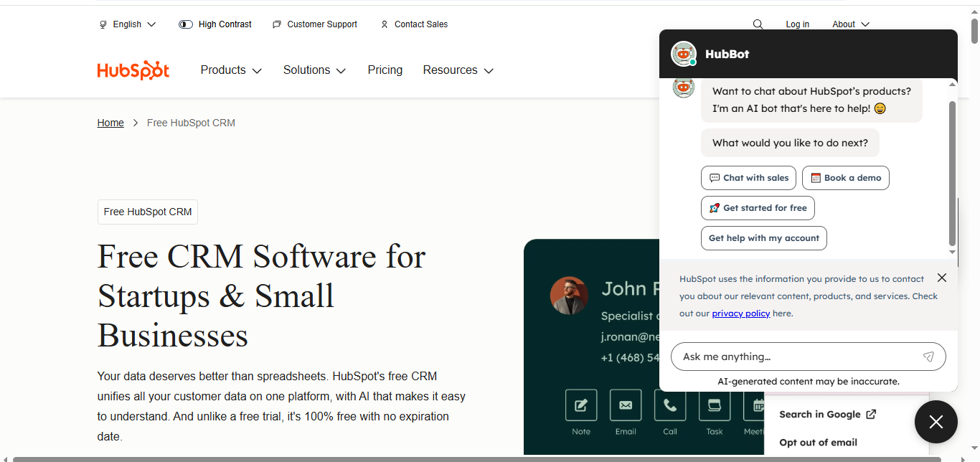Click the Email icon on contact card
The height and width of the screenshot is (462, 980).
tap(625, 405)
